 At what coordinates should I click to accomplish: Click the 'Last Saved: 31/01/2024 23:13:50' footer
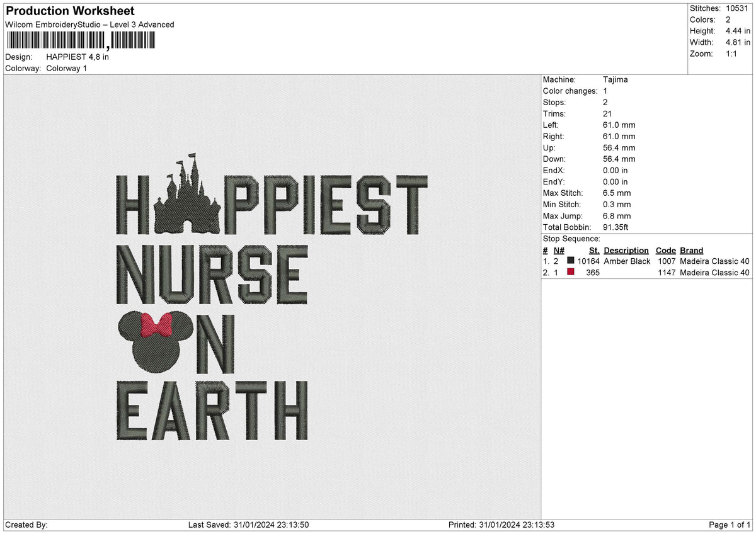pos(248,525)
